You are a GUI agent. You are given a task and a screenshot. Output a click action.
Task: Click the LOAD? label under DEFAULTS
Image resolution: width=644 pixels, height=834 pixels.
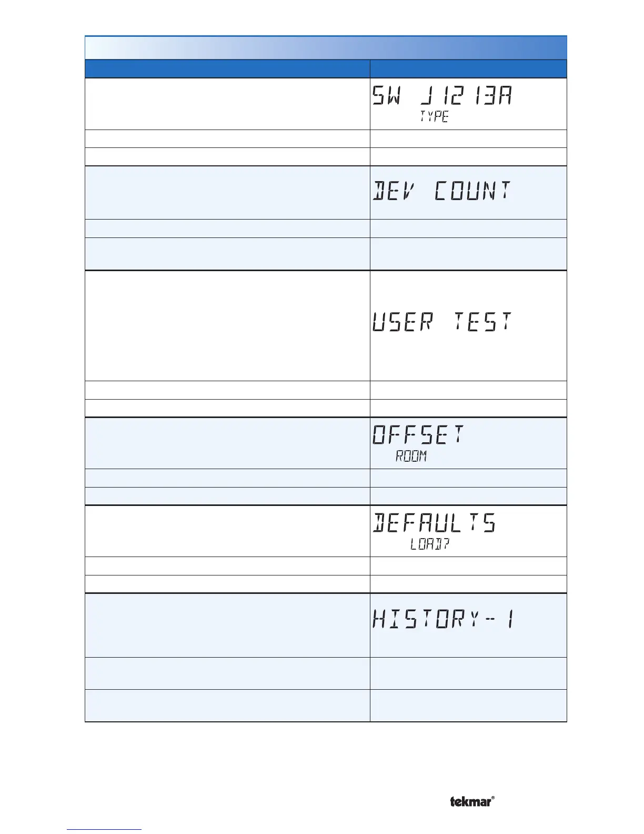click(x=429, y=544)
